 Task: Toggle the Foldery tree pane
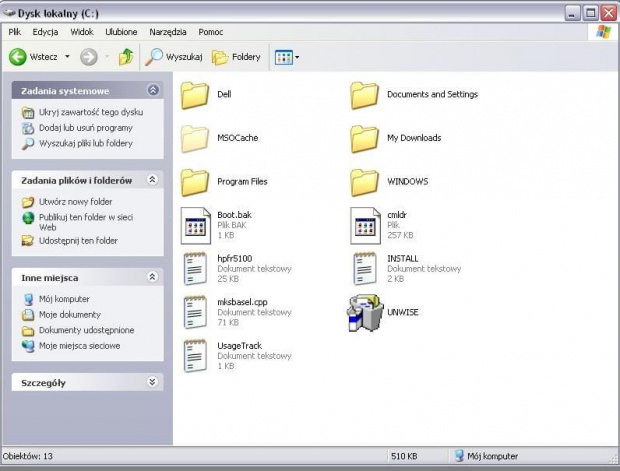[236, 57]
